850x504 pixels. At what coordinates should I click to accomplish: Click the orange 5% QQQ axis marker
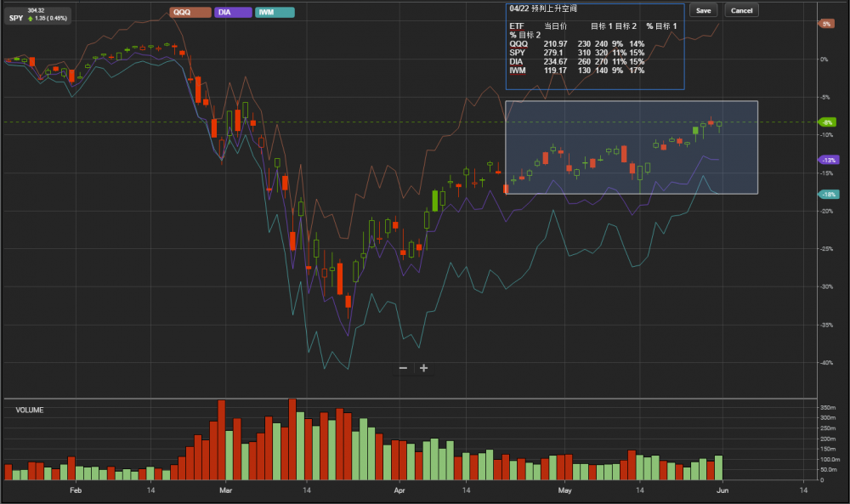click(826, 24)
